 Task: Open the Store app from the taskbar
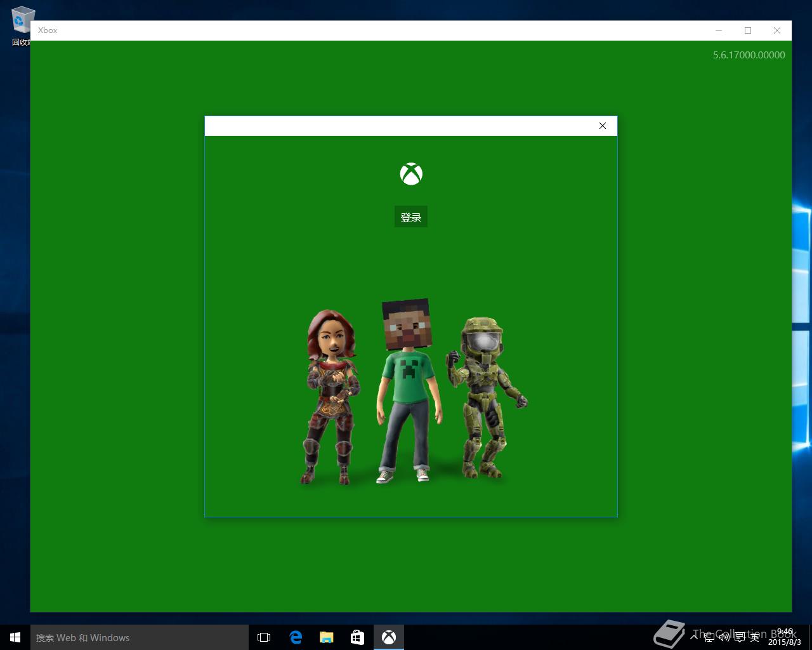(357, 637)
